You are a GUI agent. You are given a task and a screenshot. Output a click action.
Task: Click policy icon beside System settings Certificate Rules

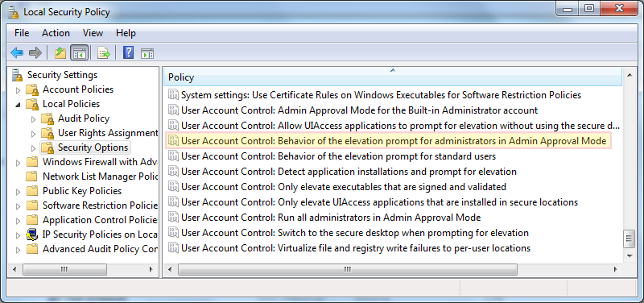coord(174,95)
